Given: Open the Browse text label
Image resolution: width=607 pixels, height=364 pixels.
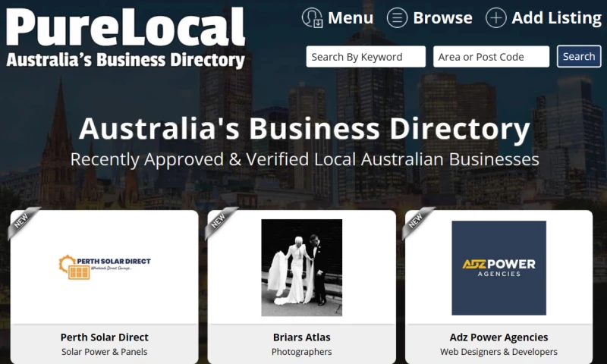Looking at the screenshot, I should click(442, 18).
